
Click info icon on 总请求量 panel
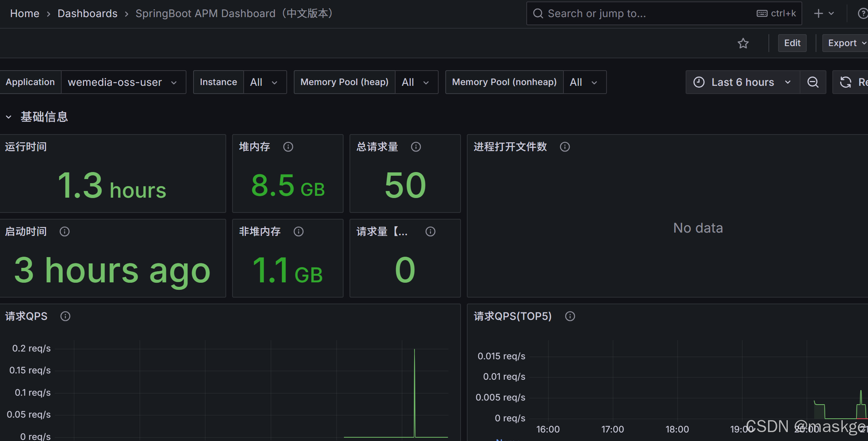416,147
